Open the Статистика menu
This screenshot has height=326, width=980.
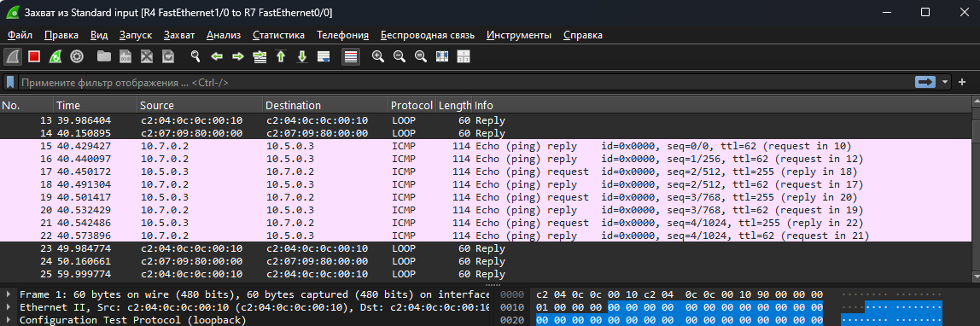coord(279,35)
